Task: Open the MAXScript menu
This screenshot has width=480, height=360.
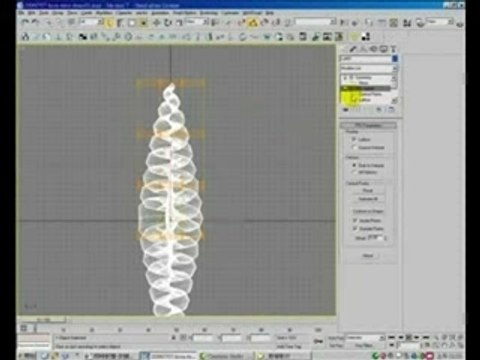Action: tap(253, 13)
